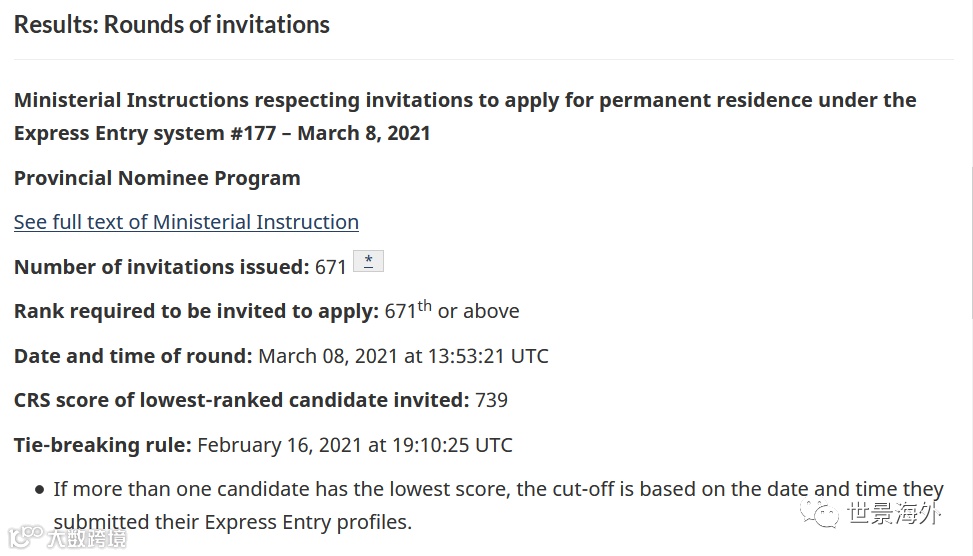Click the WeChat logo watermark icon
This screenshot has height=556, width=973.
click(x=819, y=513)
